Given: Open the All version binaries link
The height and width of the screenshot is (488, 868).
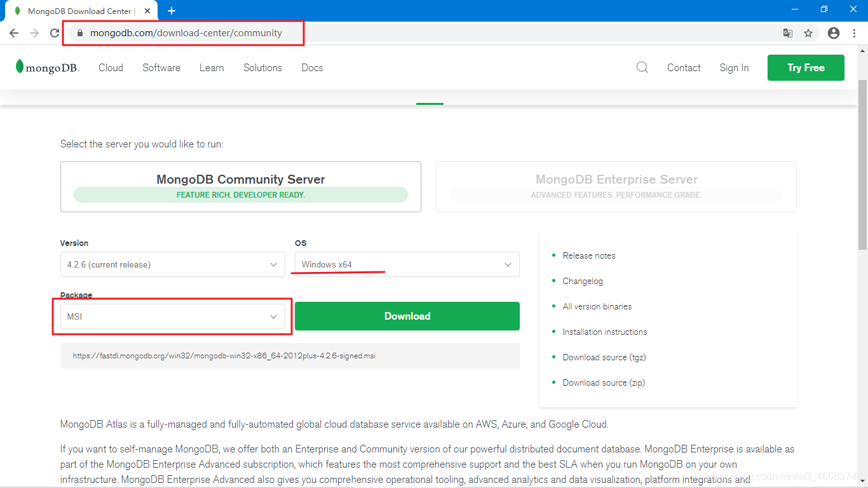Looking at the screenshot, I should pyautogui.click(x=597, y=306).
